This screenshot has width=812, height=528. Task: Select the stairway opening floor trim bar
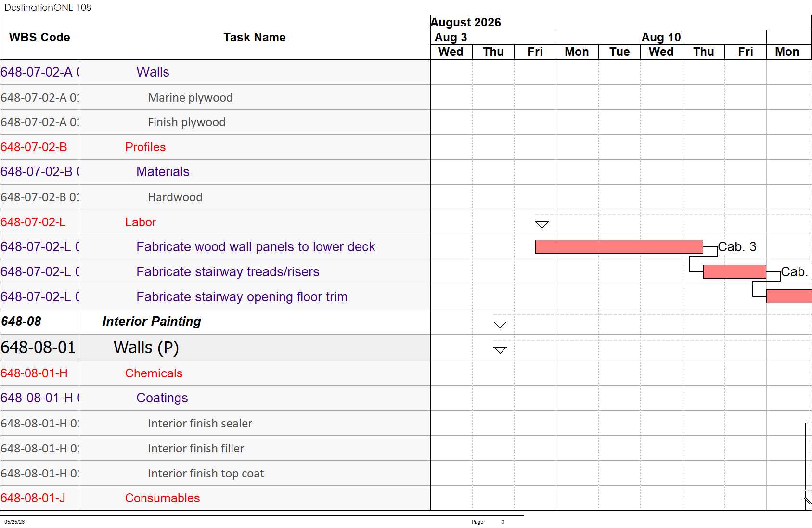click(x=789, y=296)
